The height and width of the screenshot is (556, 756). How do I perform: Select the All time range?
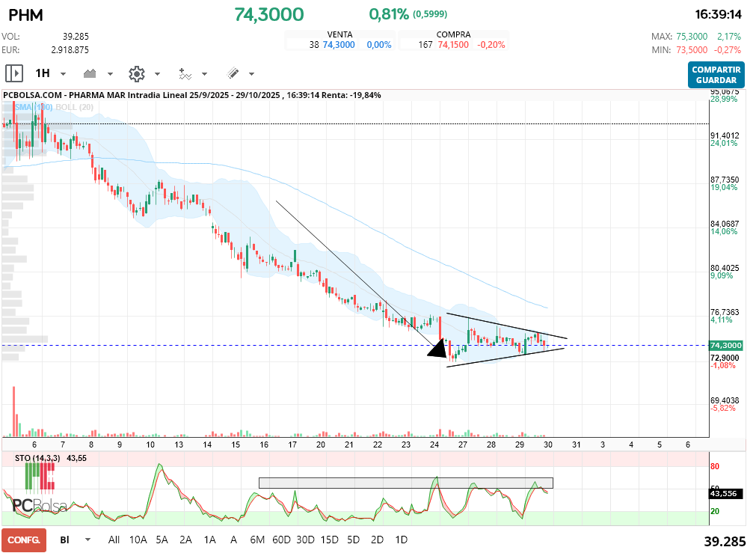coord(114,540)
